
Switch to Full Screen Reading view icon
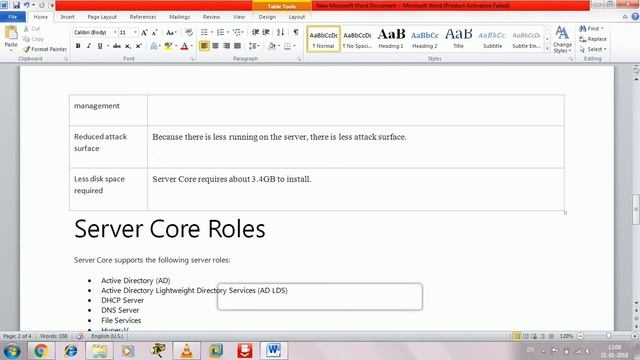coord(526,336)
